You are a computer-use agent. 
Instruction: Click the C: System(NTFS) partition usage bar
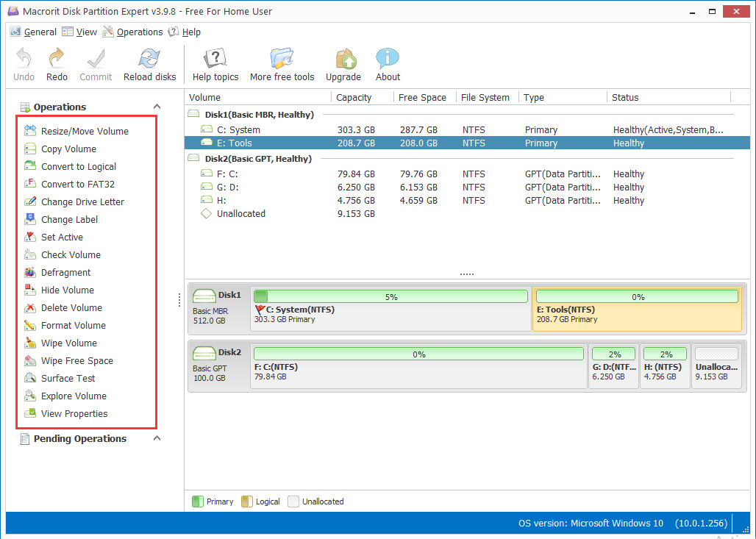tap(391, 296)
